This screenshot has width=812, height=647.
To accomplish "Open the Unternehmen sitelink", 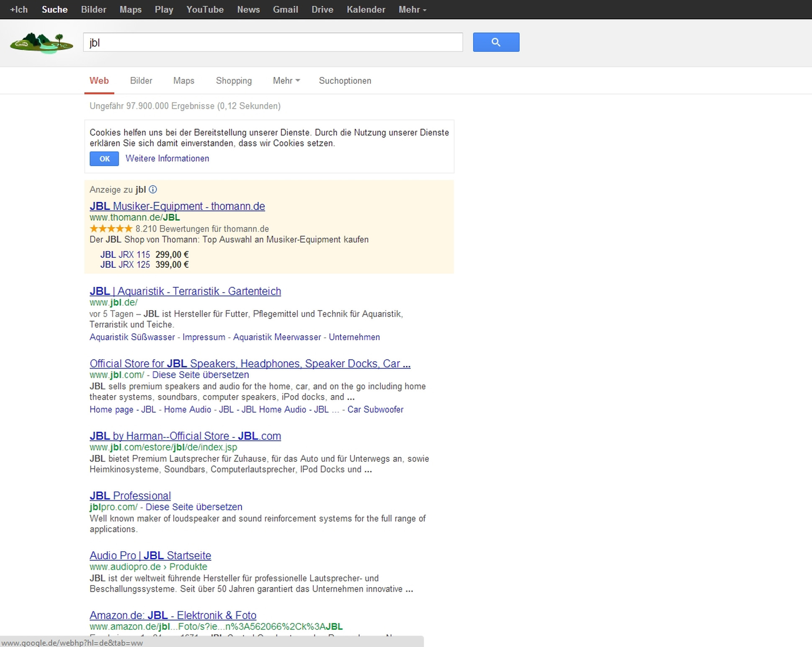I will pos(354,337).
